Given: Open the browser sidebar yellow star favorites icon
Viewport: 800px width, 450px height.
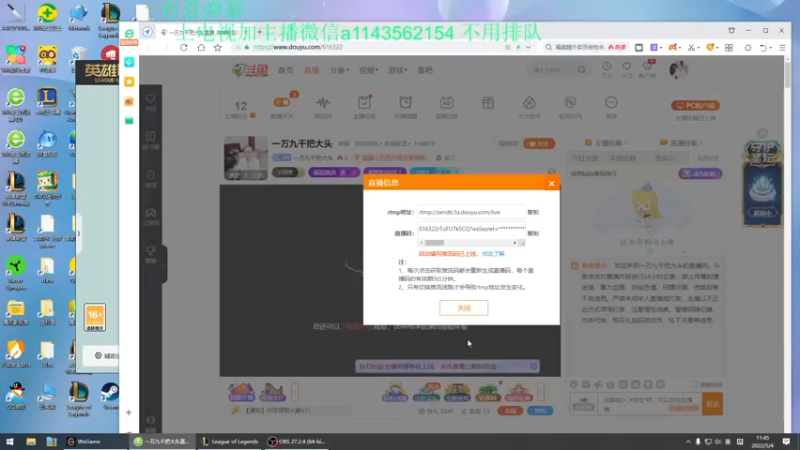Looking at the screenshot, I should click(129, 82).
